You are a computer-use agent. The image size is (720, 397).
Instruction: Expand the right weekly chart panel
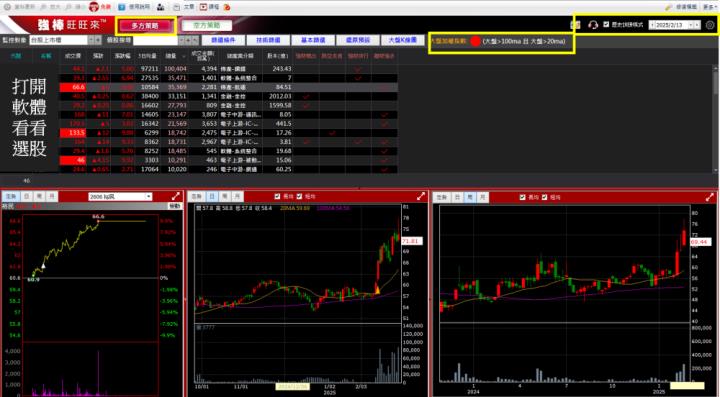coord(710,197)
